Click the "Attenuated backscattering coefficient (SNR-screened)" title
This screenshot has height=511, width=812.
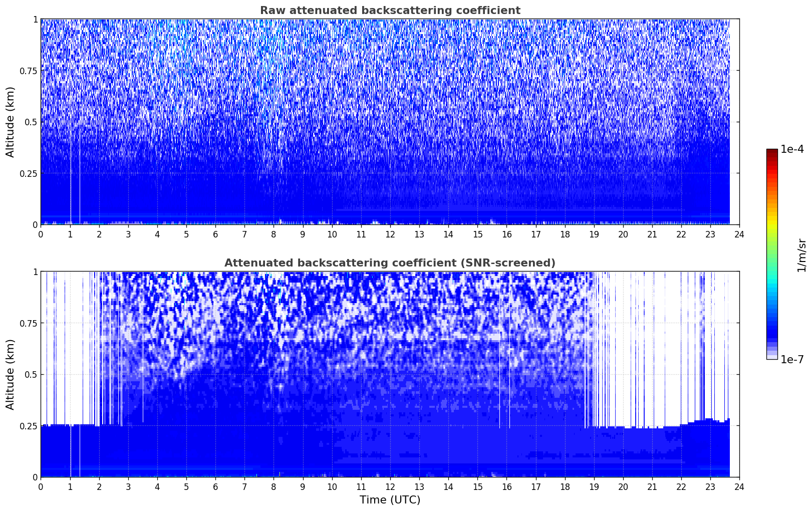[390, 263]
